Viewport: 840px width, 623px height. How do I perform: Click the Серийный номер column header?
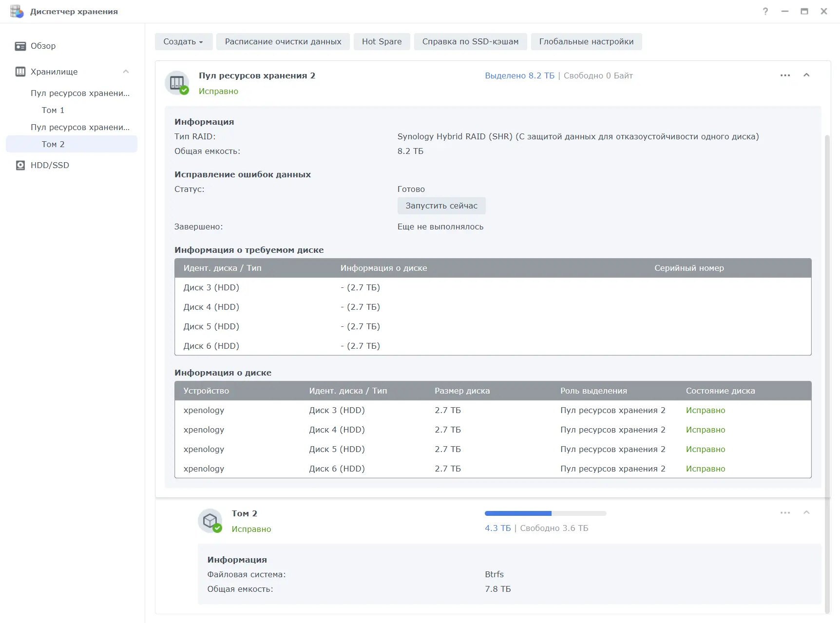point(689,268)
